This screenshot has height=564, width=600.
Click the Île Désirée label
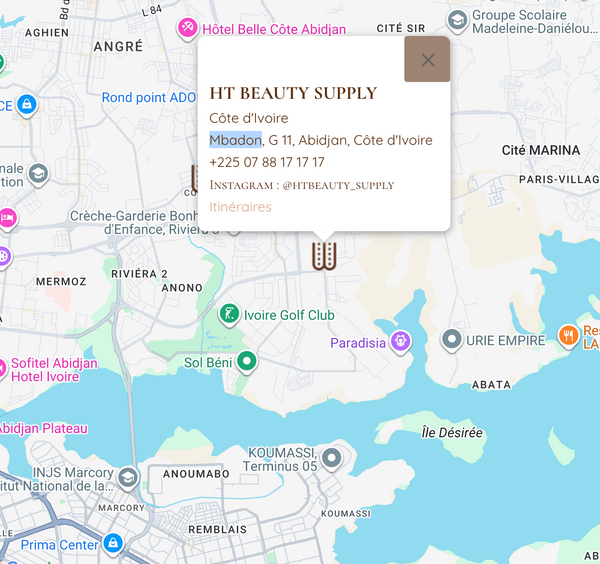[452, 433]
